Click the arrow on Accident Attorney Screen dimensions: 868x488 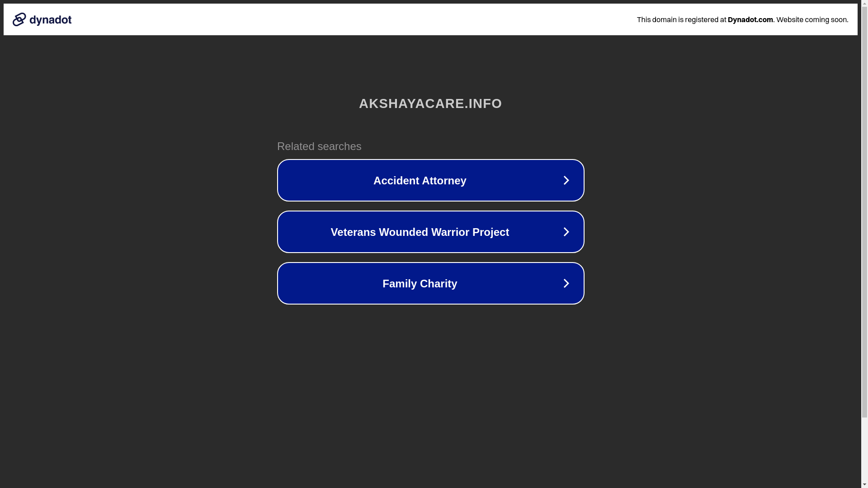[566, 180]
